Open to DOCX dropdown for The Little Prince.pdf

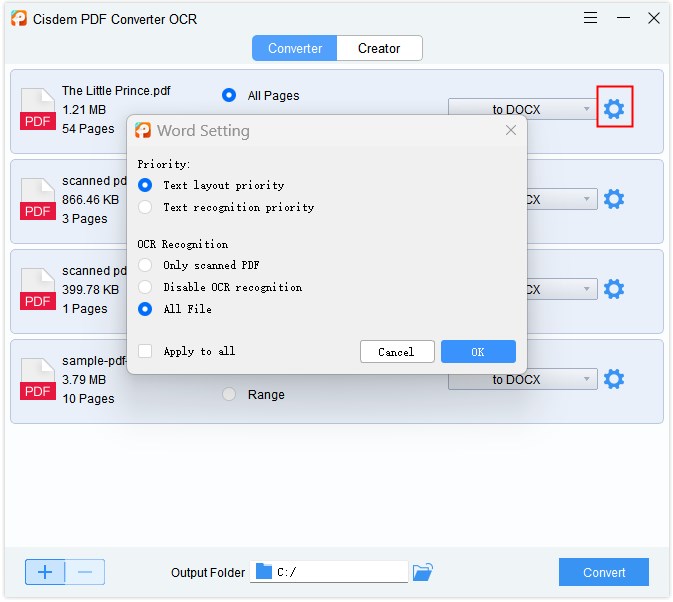pos(522,107)
